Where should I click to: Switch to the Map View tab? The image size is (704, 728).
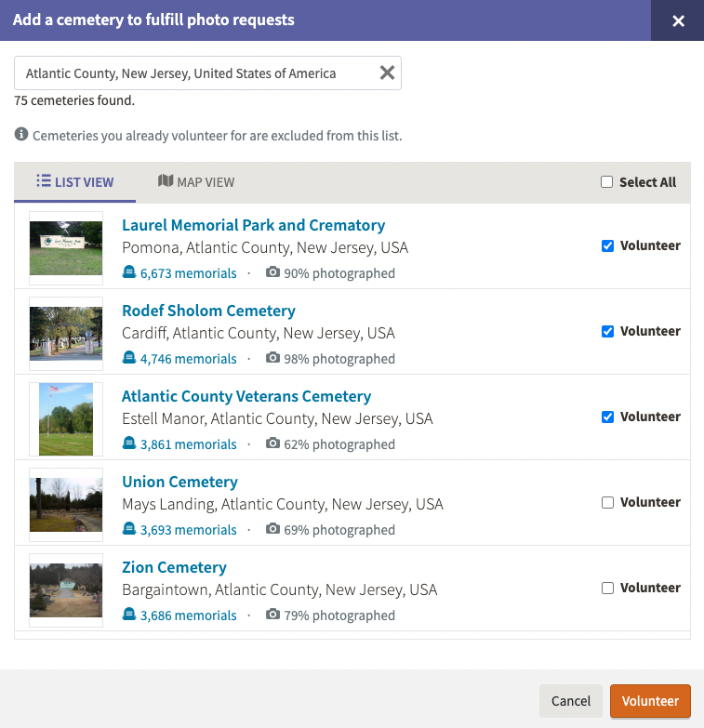pos(196,182)
